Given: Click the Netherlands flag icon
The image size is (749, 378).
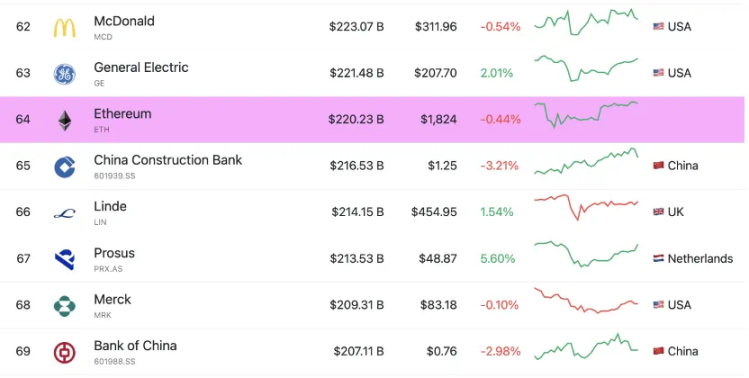Looking at the screenshot, I should click(x=658, y=259).
